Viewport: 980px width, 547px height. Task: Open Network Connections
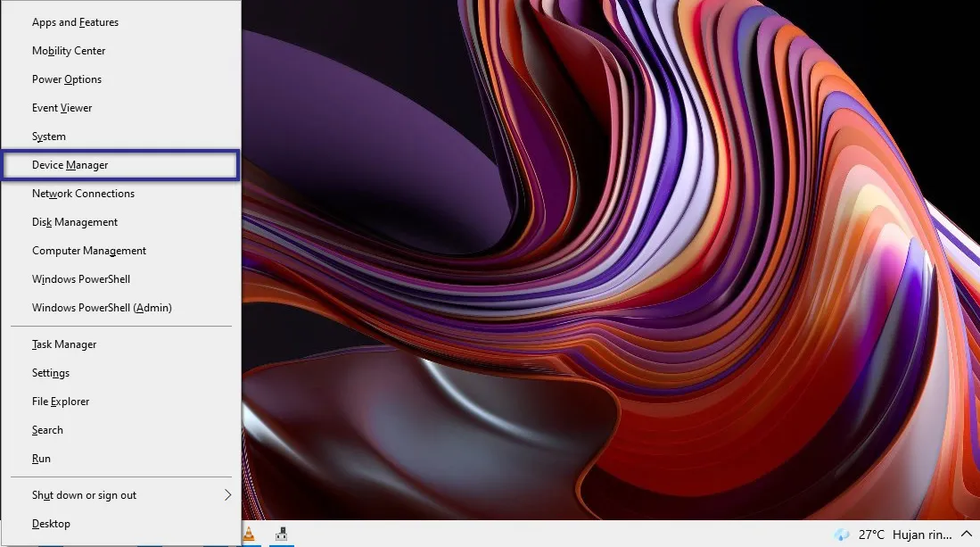[83, 194]
